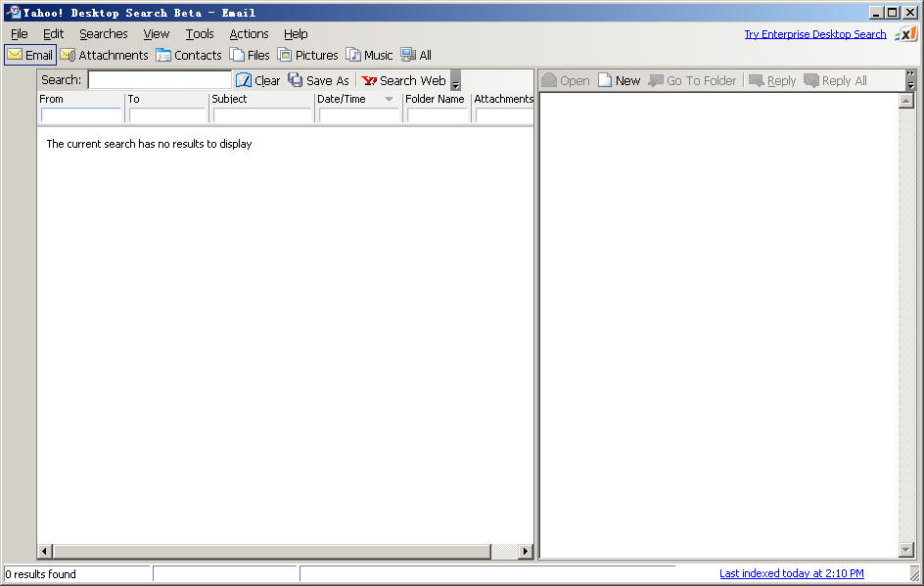The image size is (924, 586).
Task: Launch Yahoo Search Web
Action: pos(403,80)
